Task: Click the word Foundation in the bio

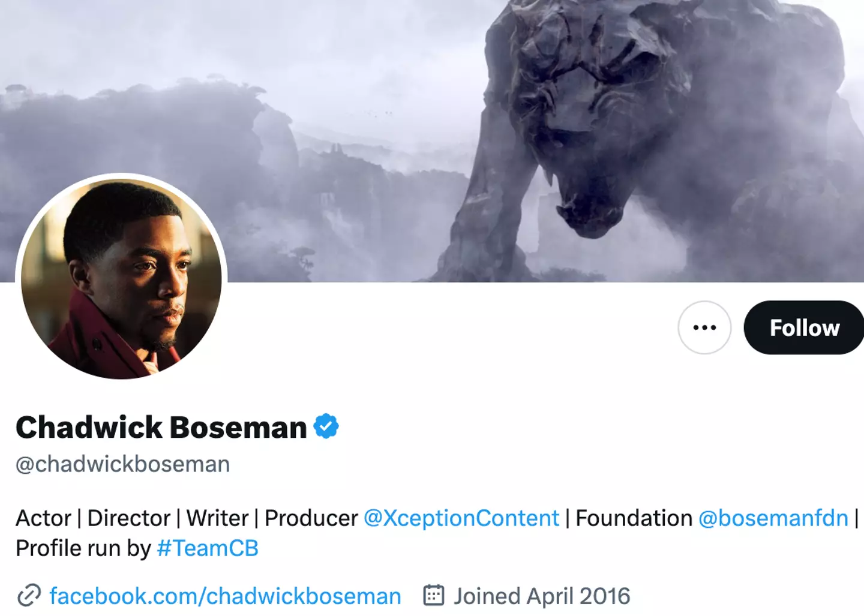Action: click(x=634, y=518)
